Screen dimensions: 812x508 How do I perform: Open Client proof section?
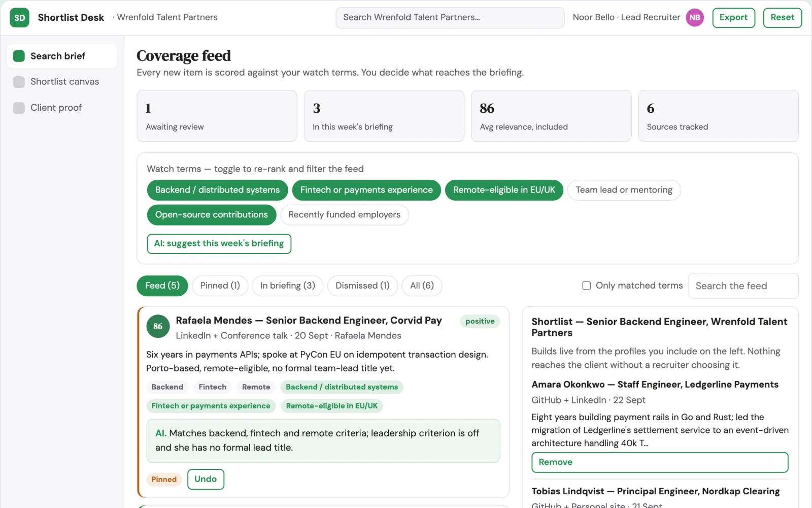point(62,108)
